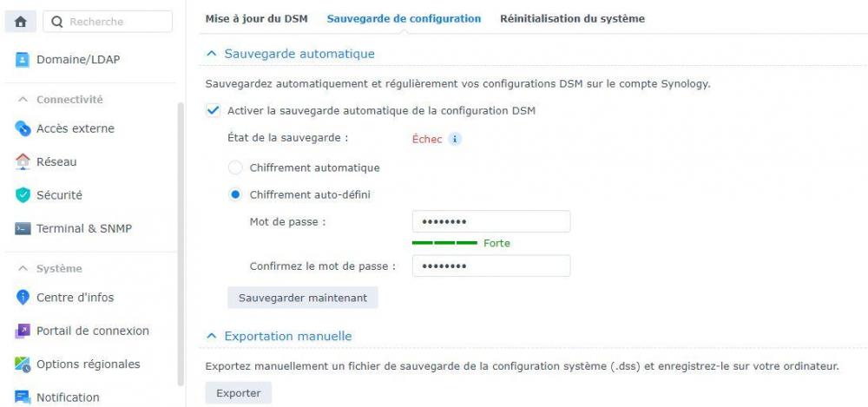The height and width of the screenshot is (407, 868).
Task: Open the Sécurité shield icon
Action: coord(23,195)
